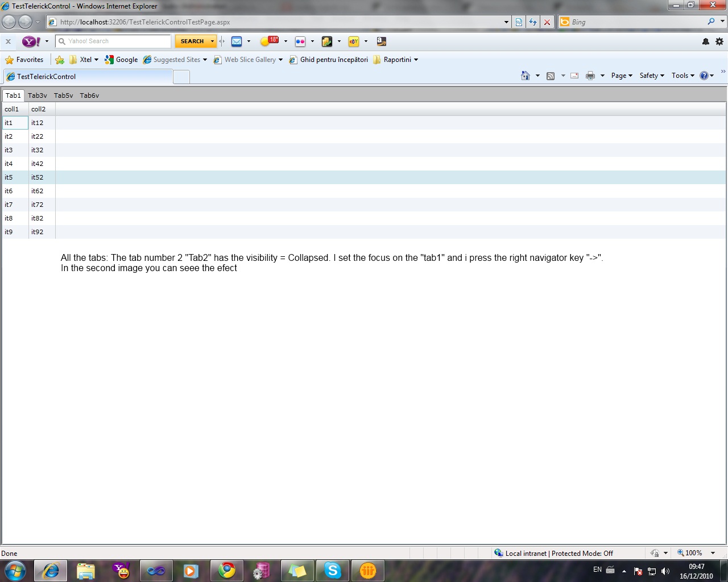Screen dimensions: 728x582
Task: Select the Tab6v tab
Action: [89, 95]
